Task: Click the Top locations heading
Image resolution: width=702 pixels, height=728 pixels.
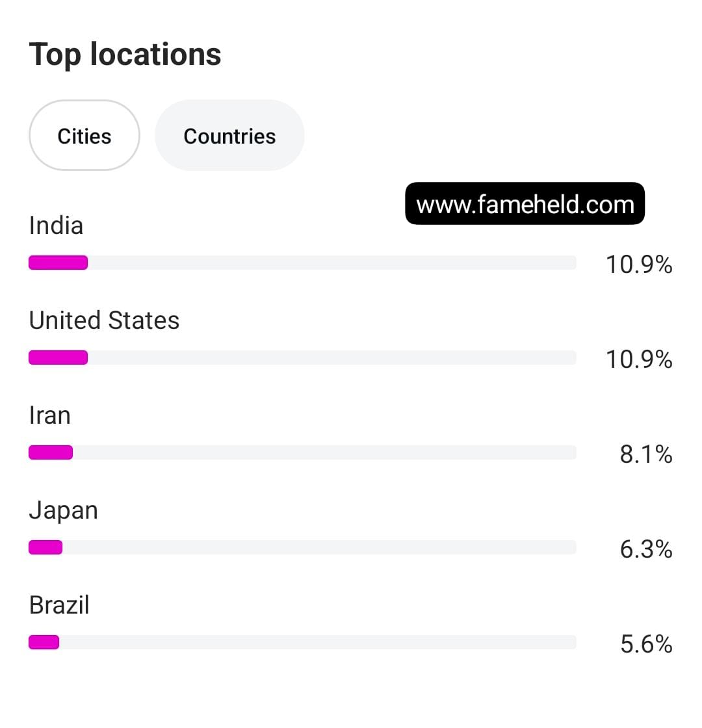Action: [x=125, y=54]
